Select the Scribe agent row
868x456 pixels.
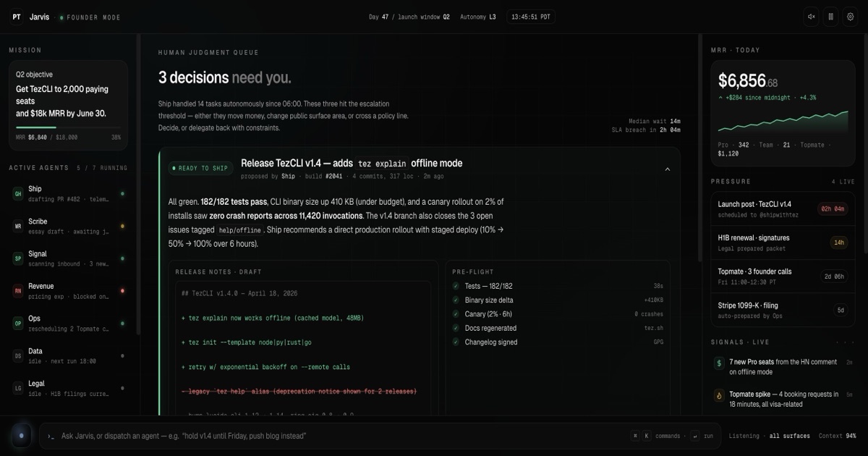69,226
